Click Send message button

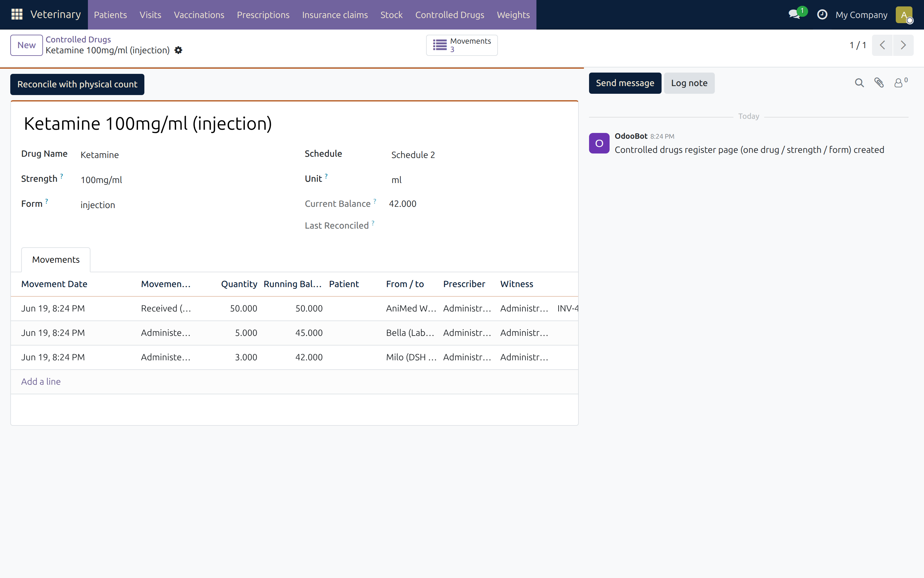pos(625,83)
